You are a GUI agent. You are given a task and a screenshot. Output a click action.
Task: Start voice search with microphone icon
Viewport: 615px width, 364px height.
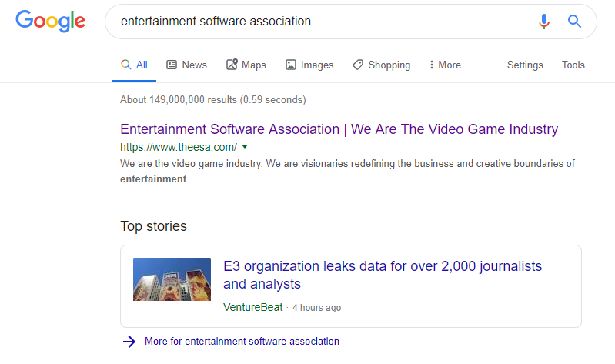tap(543, 22)
